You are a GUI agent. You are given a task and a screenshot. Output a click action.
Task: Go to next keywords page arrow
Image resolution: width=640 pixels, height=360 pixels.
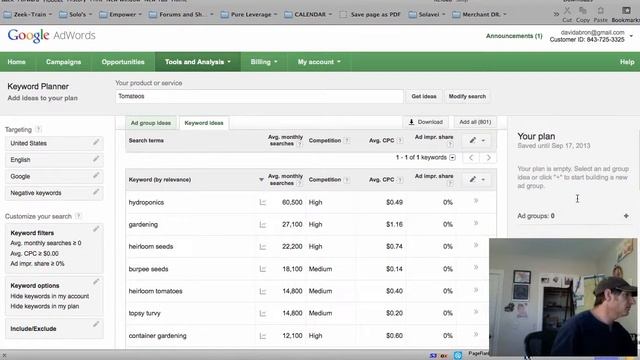[x=488, y=158]
